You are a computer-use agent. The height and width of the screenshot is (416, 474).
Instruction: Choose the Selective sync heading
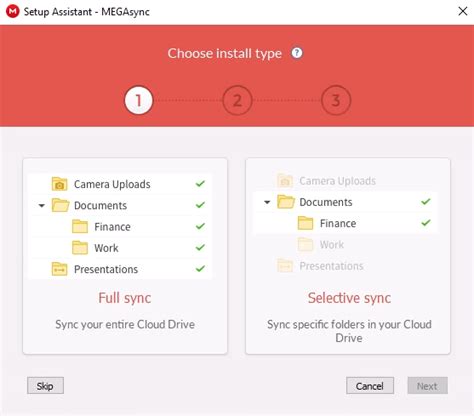(x=349, y=298)
